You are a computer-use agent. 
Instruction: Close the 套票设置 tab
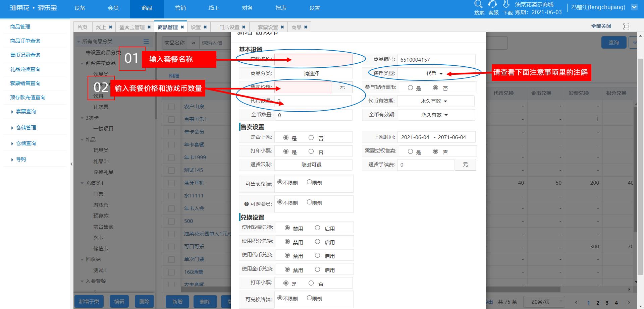pyautogui.click(x=282, y=27)
